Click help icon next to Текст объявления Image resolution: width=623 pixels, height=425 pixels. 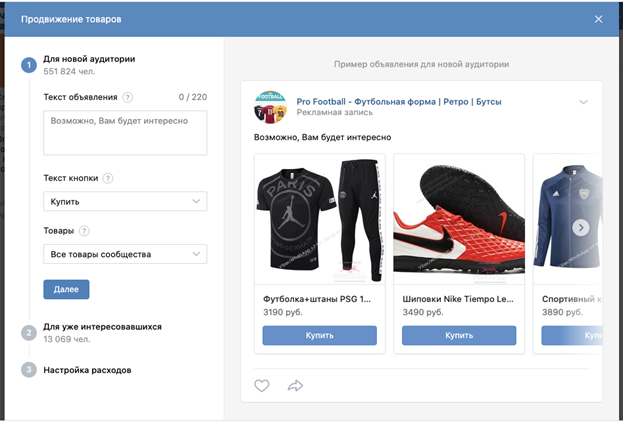click(x=128, y=98)
